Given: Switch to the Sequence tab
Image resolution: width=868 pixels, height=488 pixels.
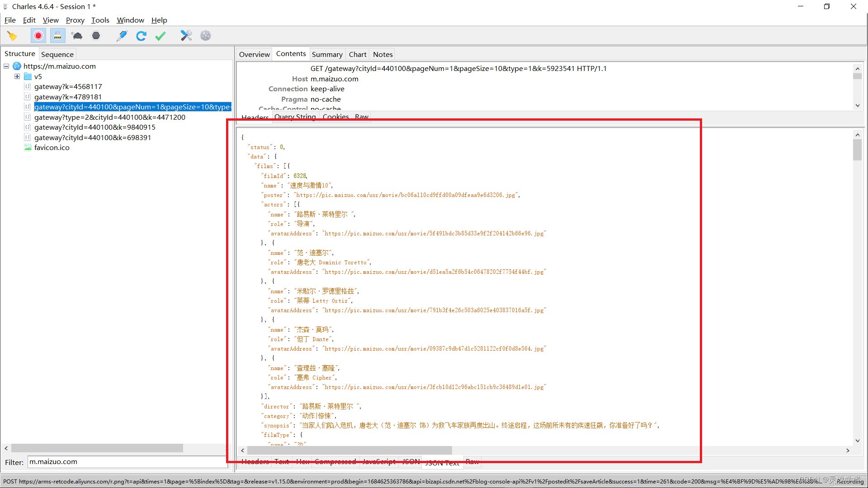Looking at the screenshot, I should pyautogui.click(x=57, y=54).
